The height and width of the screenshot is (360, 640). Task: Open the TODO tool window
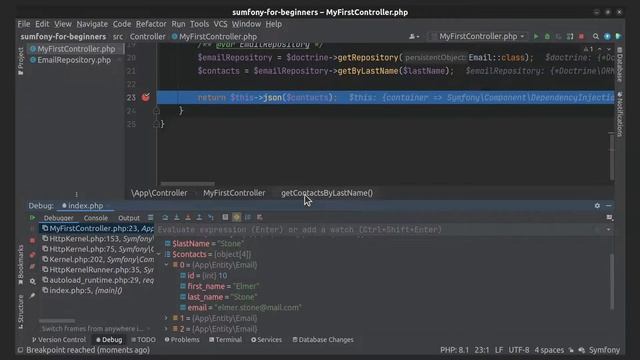pos(143,340)
